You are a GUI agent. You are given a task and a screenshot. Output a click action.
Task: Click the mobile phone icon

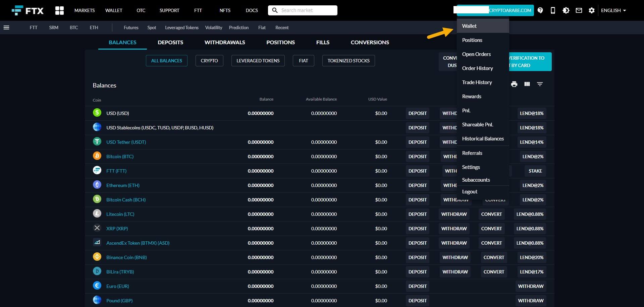553,10
